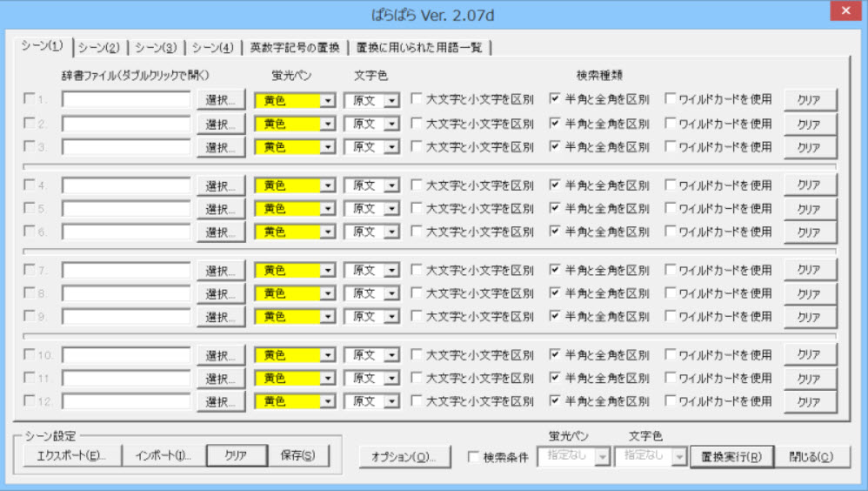Expand row 10's 蛍光ペン color dropdown
The image size is (868, 491).
coord(327,356)
